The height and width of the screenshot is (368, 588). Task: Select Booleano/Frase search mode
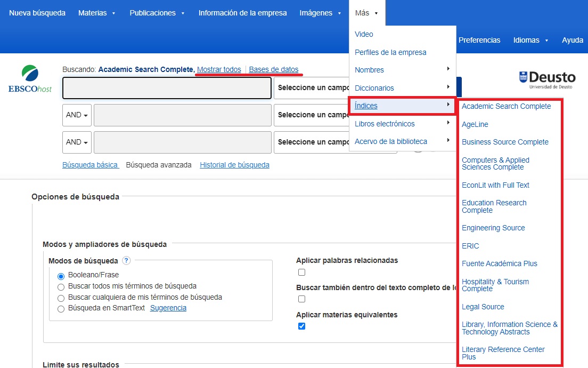tap(61, 276)
